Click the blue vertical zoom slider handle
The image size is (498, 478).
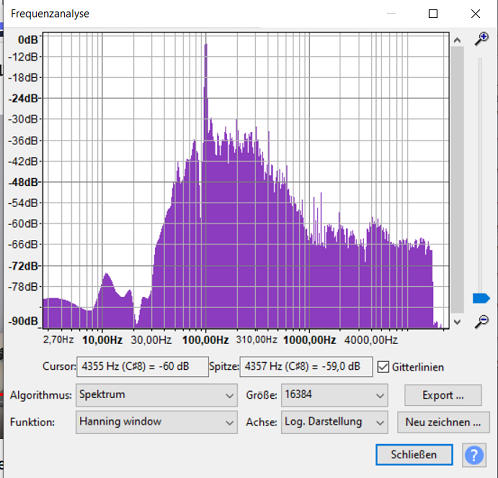point(481,298)
